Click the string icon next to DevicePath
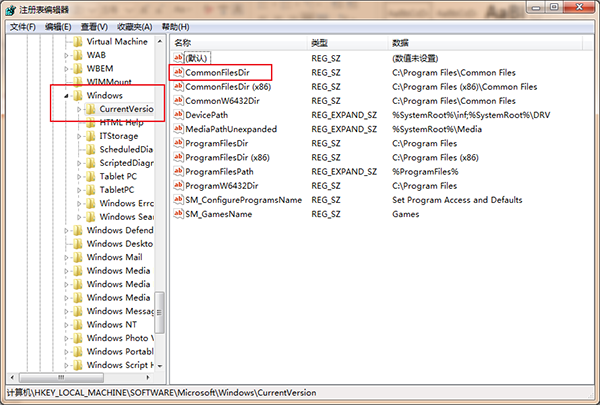 click(178, 115)
